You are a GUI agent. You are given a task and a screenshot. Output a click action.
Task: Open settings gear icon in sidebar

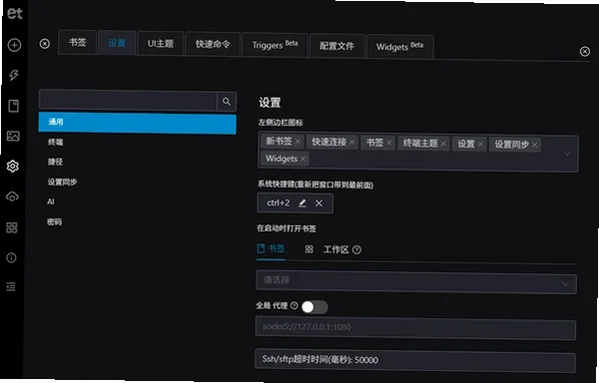click(13, 166)
